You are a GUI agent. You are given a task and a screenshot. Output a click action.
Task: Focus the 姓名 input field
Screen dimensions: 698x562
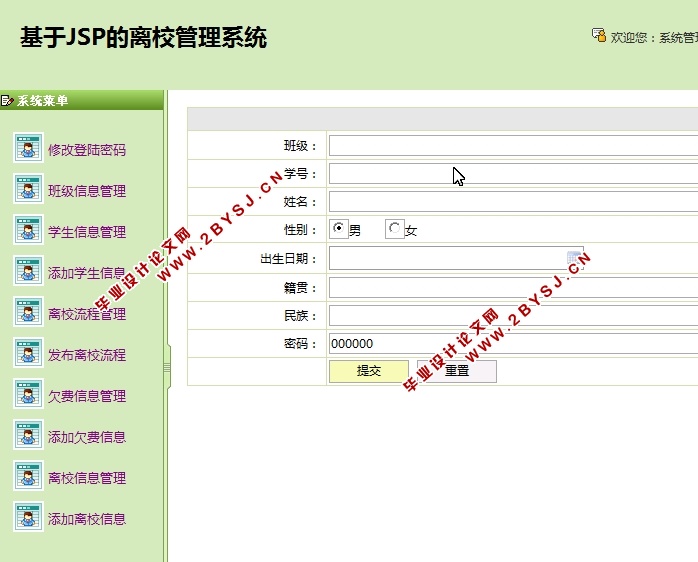coord(513,202)
